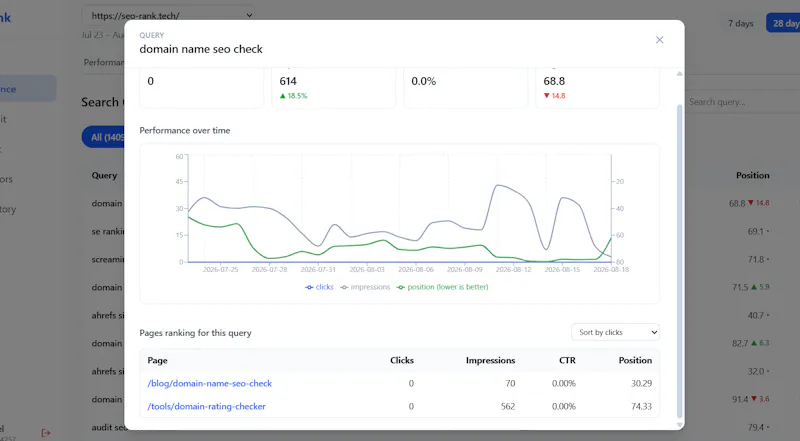Click the Clicks column header in pages table
The image size is (800, 441).
[x=402, y=360]
